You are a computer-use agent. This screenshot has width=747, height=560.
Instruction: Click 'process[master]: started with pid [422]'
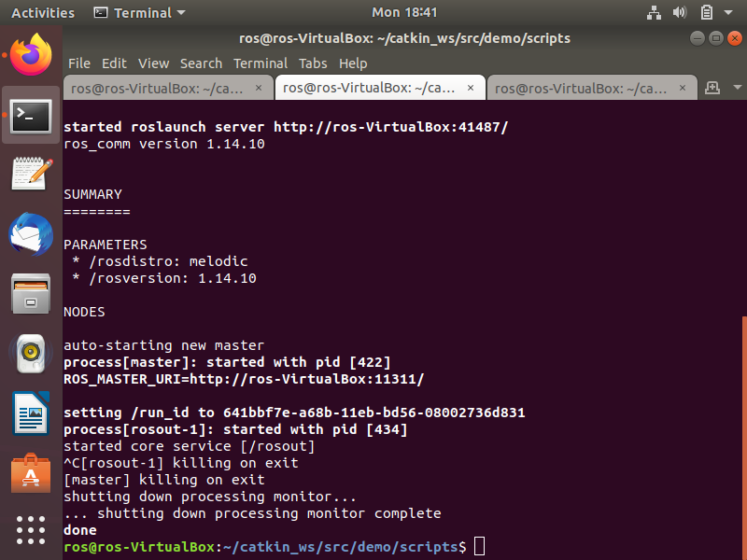[227, 362]
